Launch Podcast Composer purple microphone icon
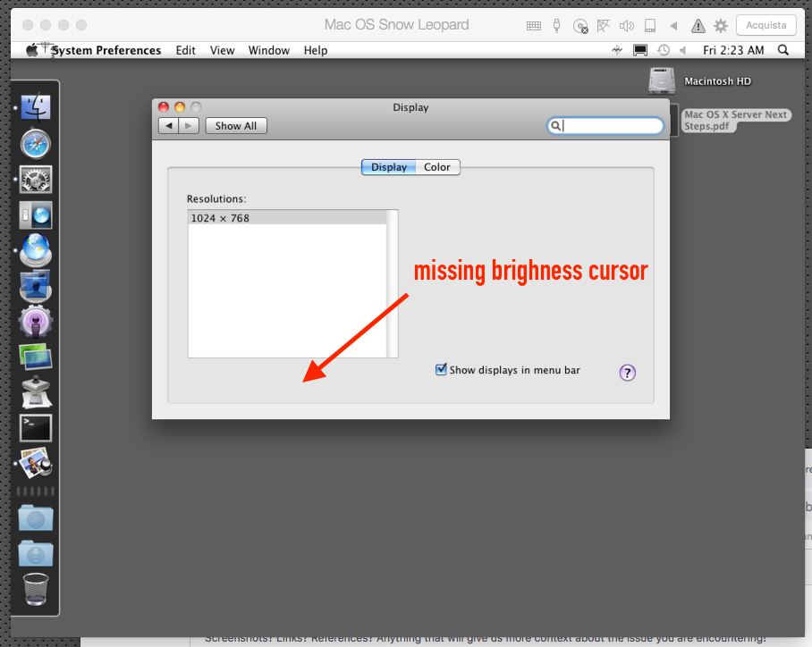The height and width of the screenshot is (647, 812). [35, 322]
